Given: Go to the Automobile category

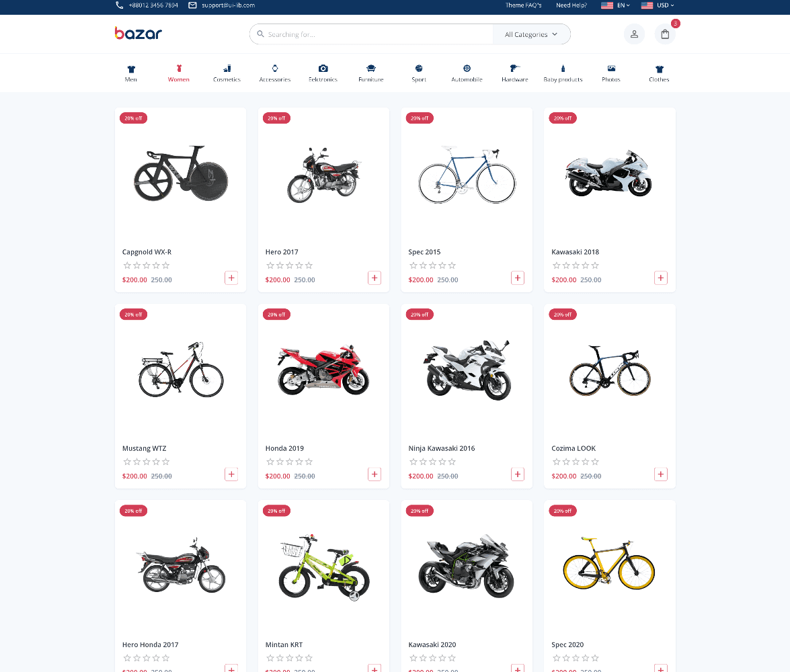Looking at the screenshot, I should pyautogui.click(x=467, y=73).
